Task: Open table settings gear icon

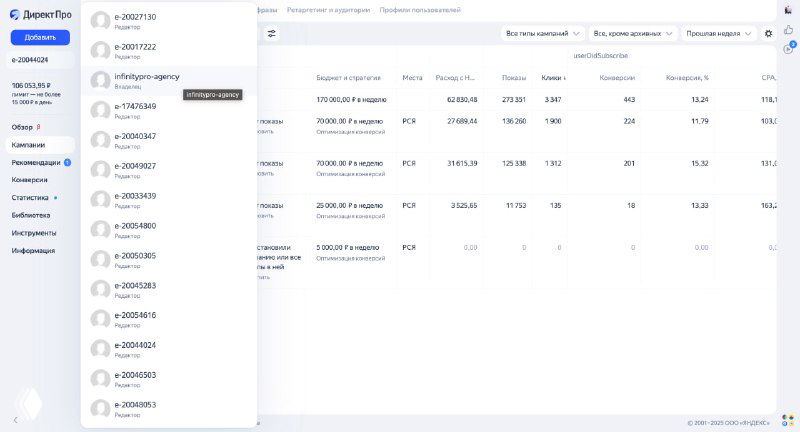Action: pos(769,33)
